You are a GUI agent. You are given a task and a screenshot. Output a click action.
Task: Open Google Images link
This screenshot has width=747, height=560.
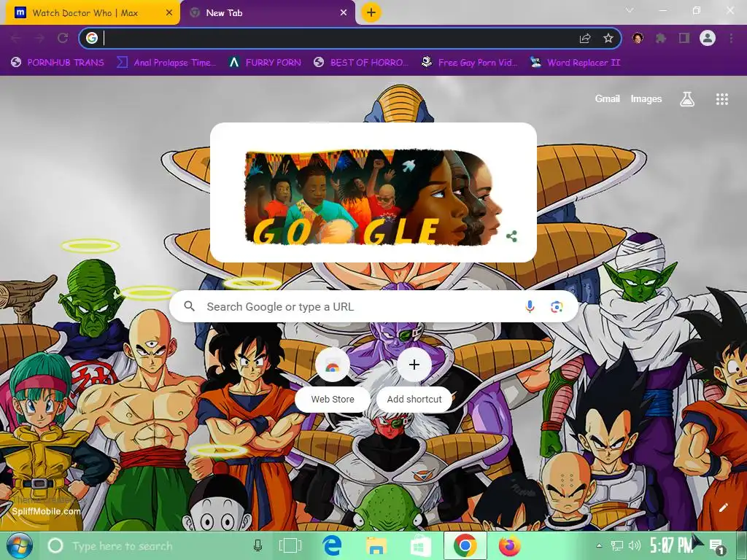[x=646, y=98]
